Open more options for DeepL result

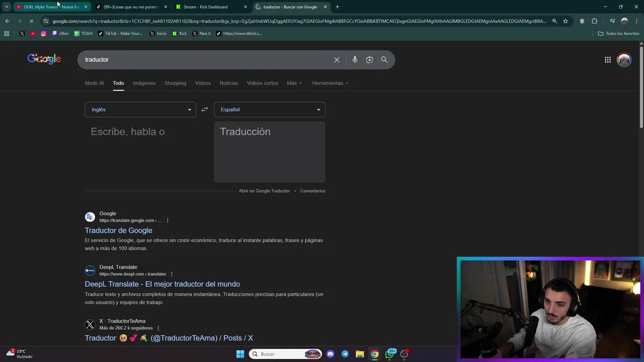point(172,274)
